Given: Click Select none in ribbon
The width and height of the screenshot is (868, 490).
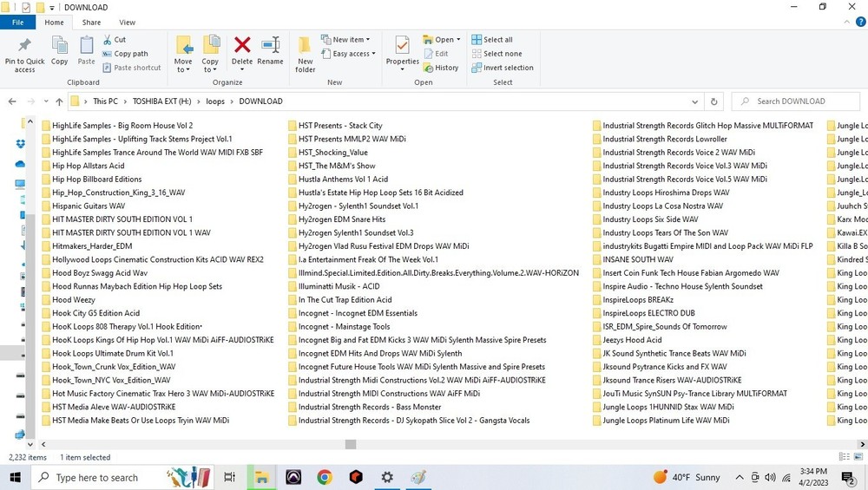Looking at the screenshot, I should click(496, 54).
